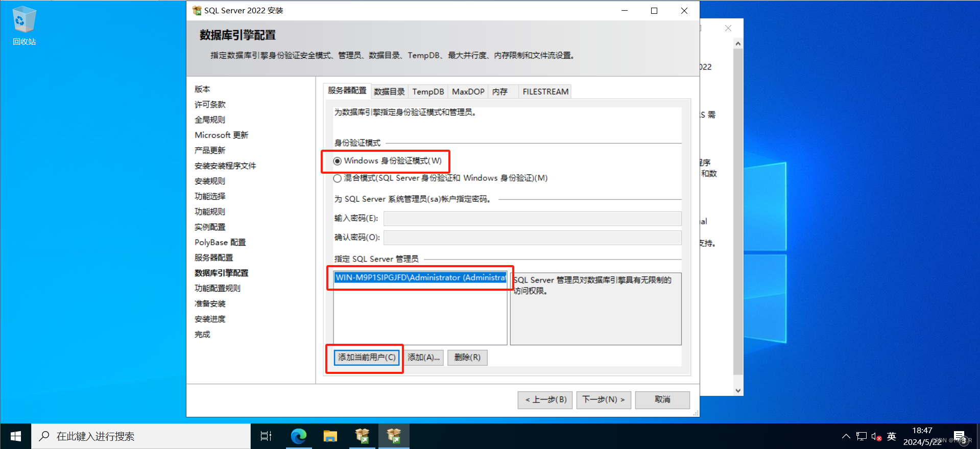Click the 添加(A)... button

pos(424,358)
